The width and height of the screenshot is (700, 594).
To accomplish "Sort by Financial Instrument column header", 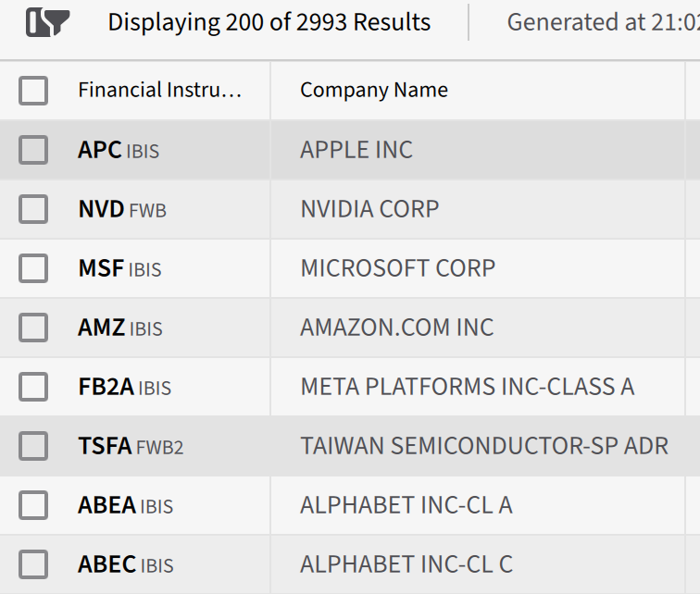I will (x=160, y=90).
